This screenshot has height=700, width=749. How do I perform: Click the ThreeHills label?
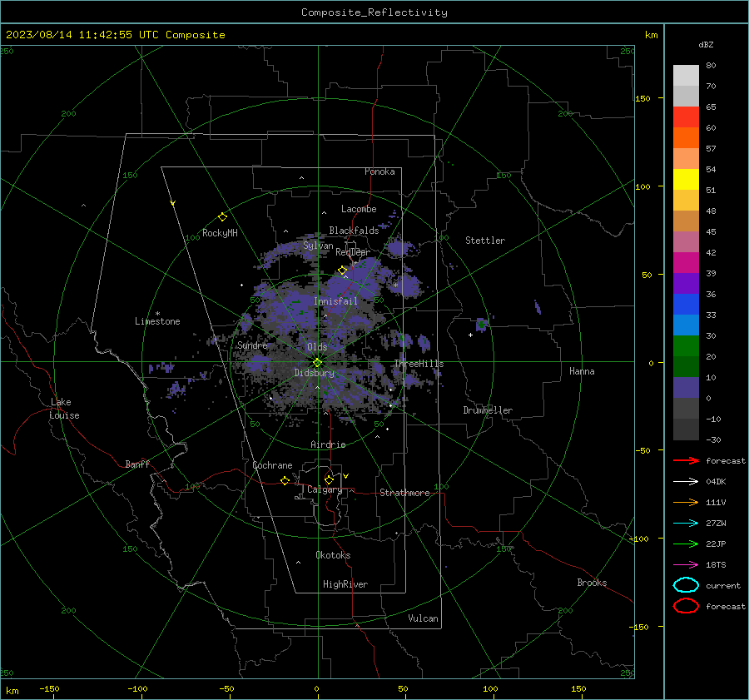coord(419,364)
